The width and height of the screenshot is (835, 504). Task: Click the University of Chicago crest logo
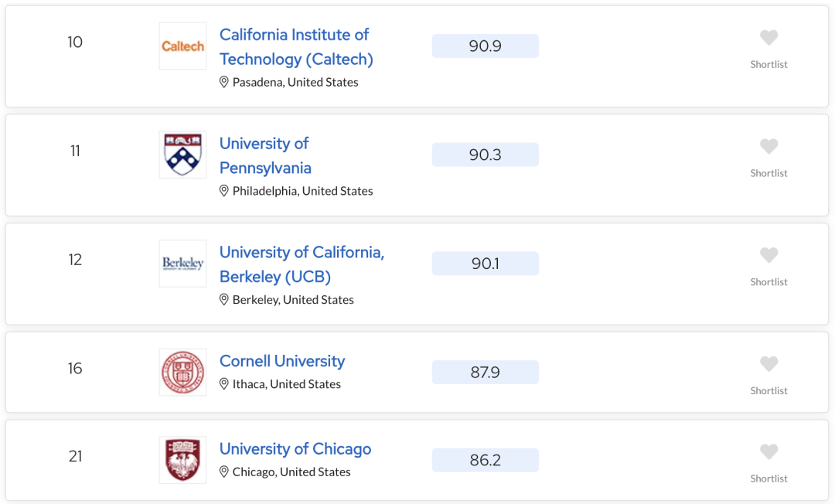182,461
